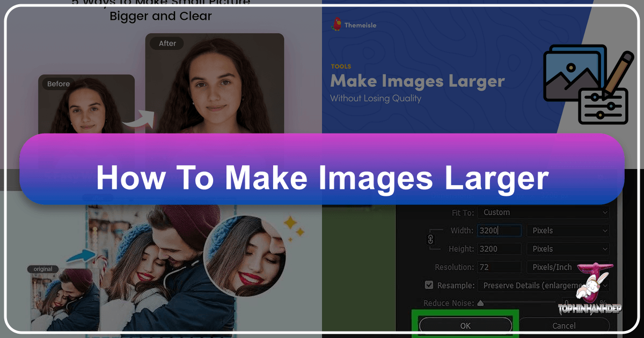Click inside the Width field showing 3200
644x338 pixels.
499,230
